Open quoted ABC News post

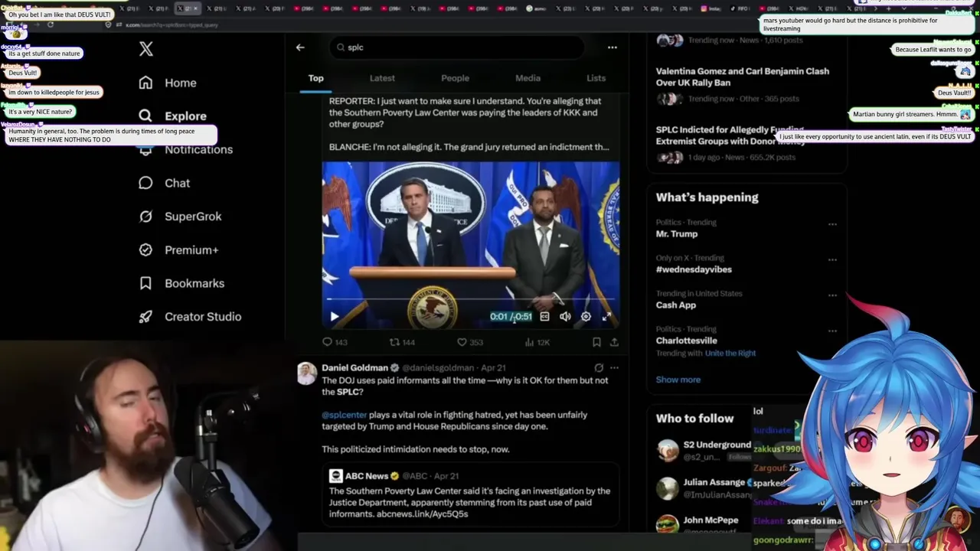tap(471, 496)
